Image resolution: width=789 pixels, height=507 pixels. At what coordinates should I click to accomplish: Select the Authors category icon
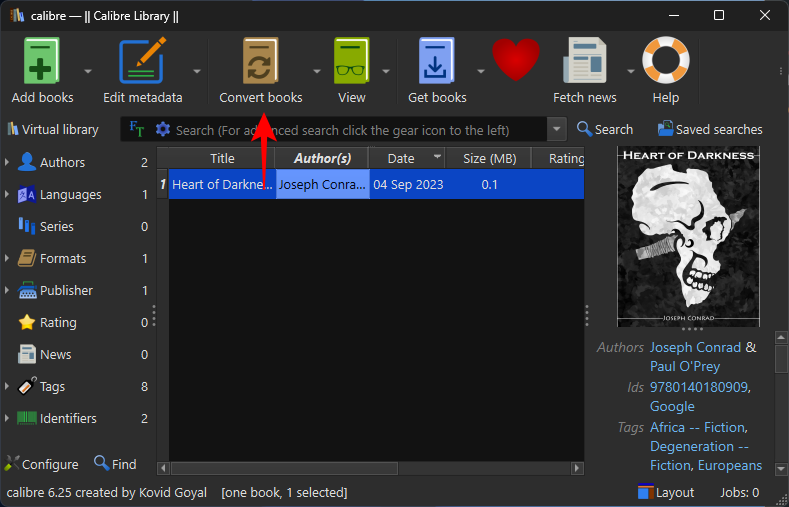[x=27, y=162]
